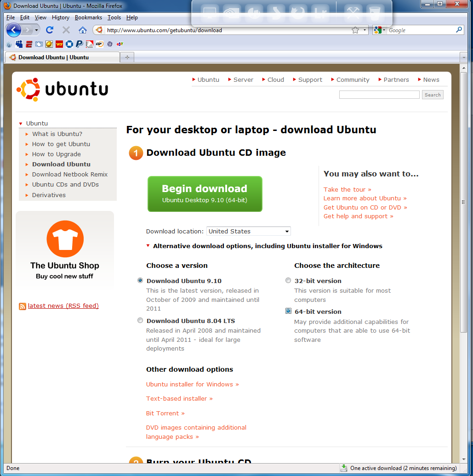Click the Ubuntu site icon in address bar
This screenshot has height=476, width=473.
coord(99,30)
